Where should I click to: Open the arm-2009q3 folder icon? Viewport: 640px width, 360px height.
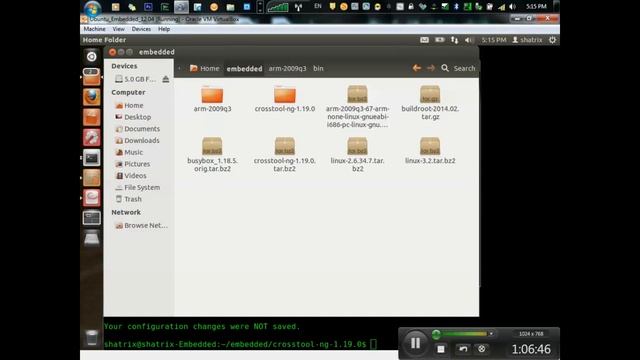tap(212, 94)
